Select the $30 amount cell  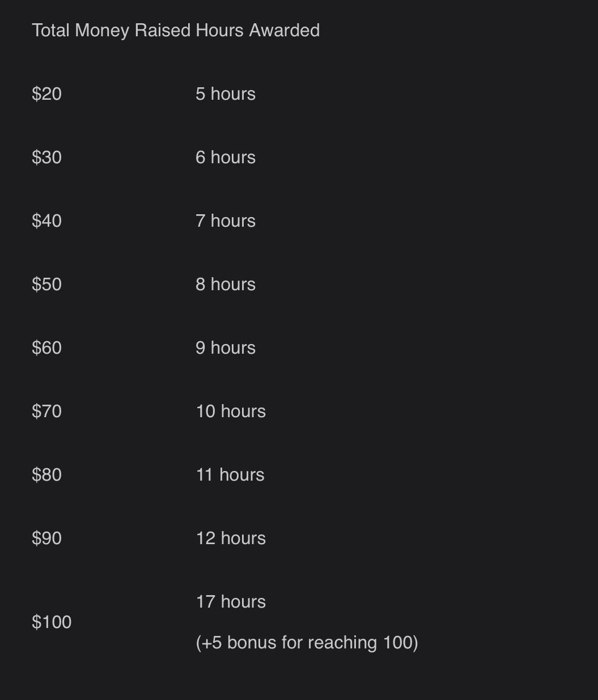point(46,157)
